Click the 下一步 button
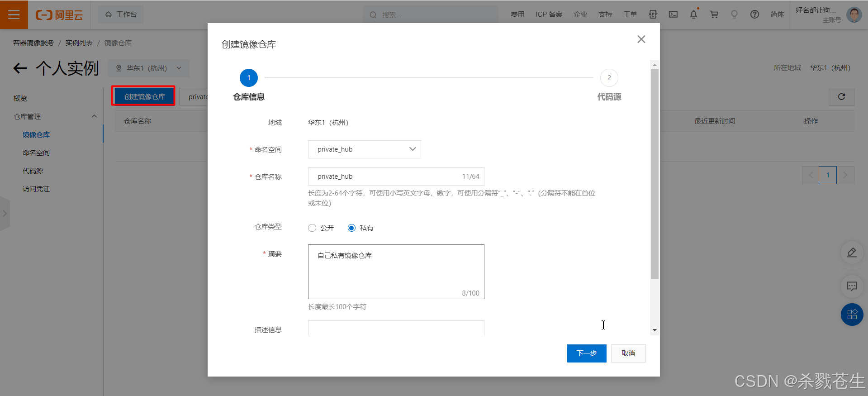The height and width of the screenshot is (396, 868). tap(586, 353)
